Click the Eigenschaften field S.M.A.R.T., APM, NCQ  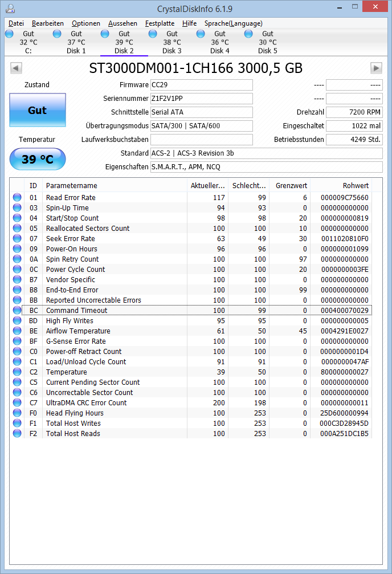pyautogui.click(x=267, y=167)
